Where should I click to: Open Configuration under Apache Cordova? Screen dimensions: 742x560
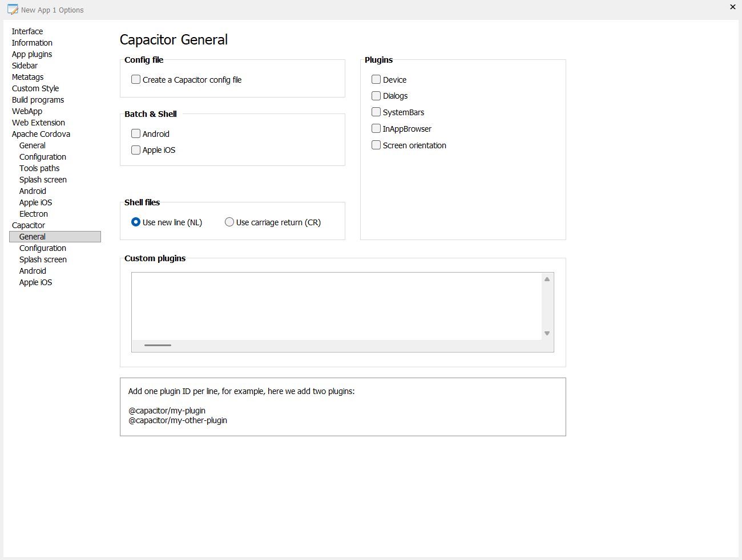click(x=43, y=157)
